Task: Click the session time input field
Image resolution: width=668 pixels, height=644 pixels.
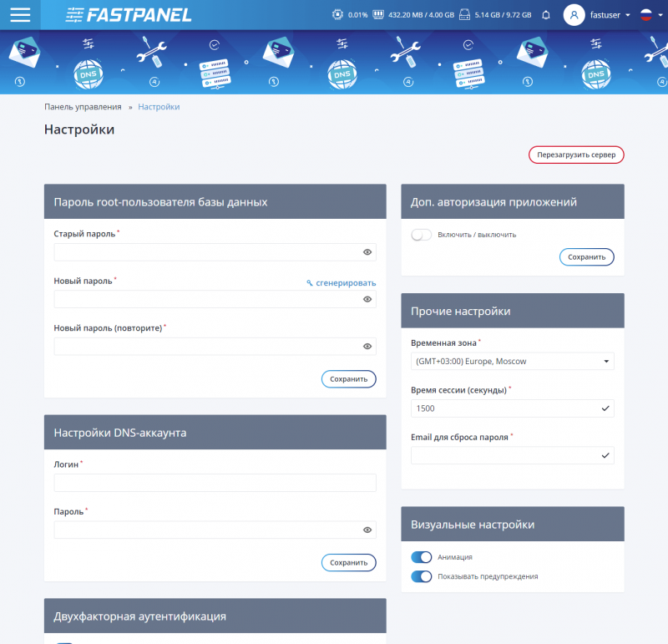Action: 505,408
